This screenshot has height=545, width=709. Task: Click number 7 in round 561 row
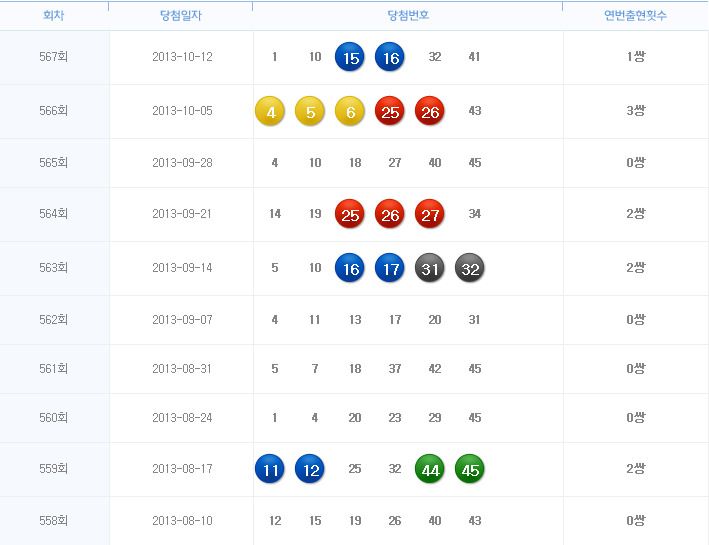click(x=315, y=369)
